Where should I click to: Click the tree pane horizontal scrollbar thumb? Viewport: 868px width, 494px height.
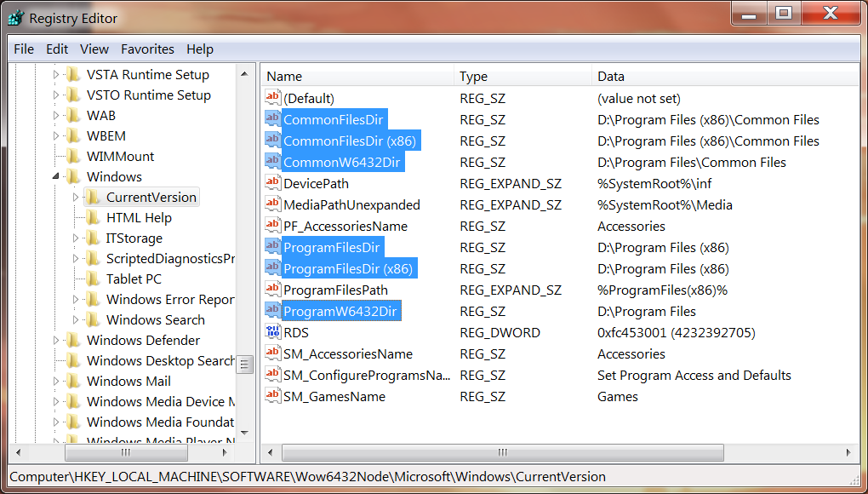[x=126, y=452]
